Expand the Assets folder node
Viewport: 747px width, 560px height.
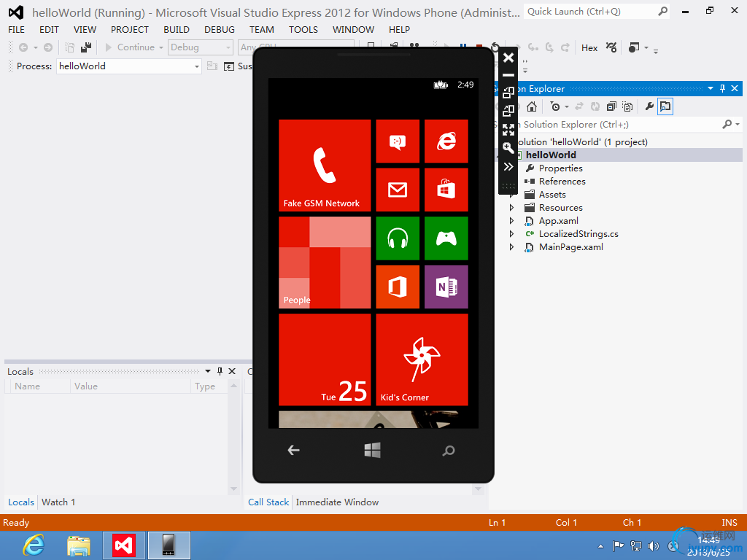[512, 195]
